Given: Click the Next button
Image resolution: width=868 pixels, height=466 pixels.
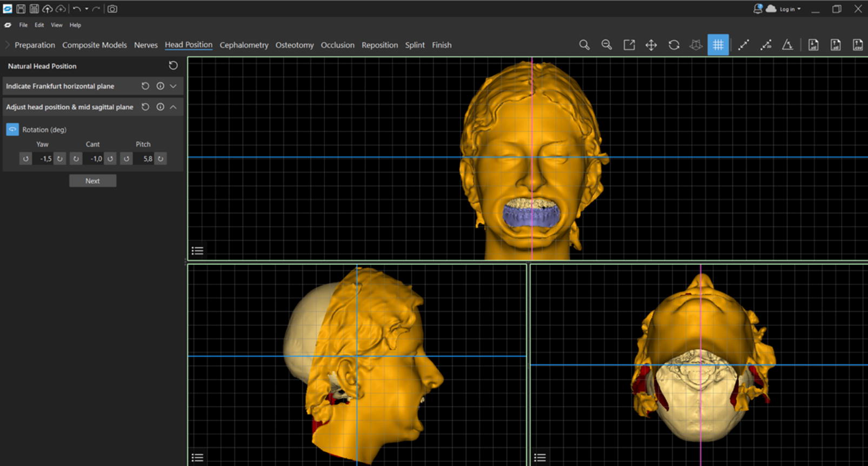Looking at the screenshot, I should (92, 181).
